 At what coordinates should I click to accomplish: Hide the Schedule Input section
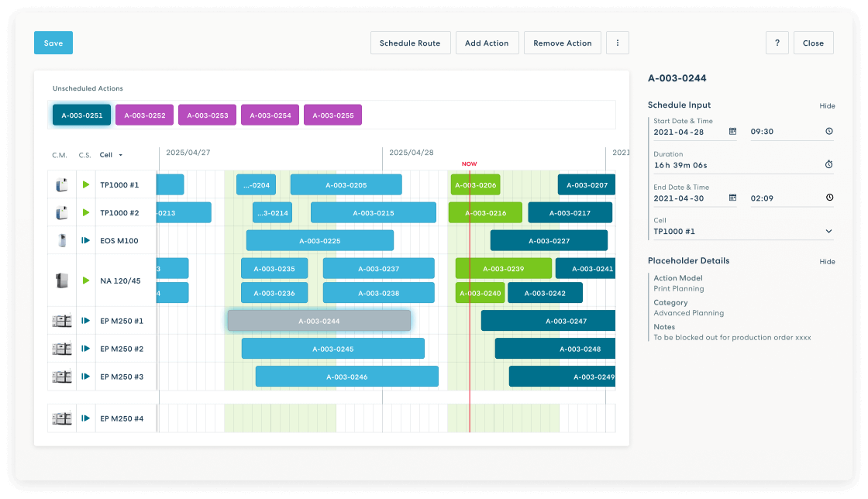click(827, 106)
